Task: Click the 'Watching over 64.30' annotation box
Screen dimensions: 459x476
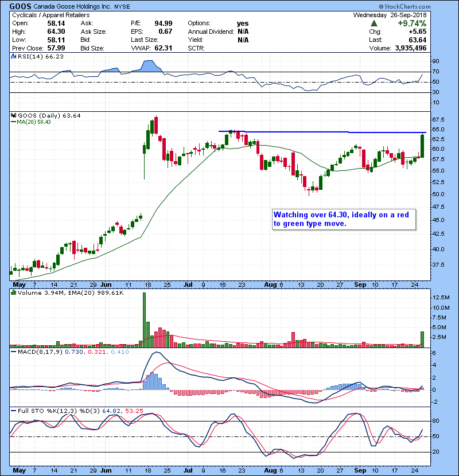Action: [344, 219]
